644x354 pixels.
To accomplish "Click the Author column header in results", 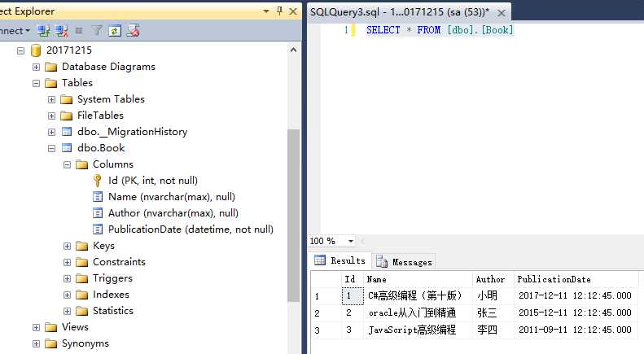I will 493,279.
